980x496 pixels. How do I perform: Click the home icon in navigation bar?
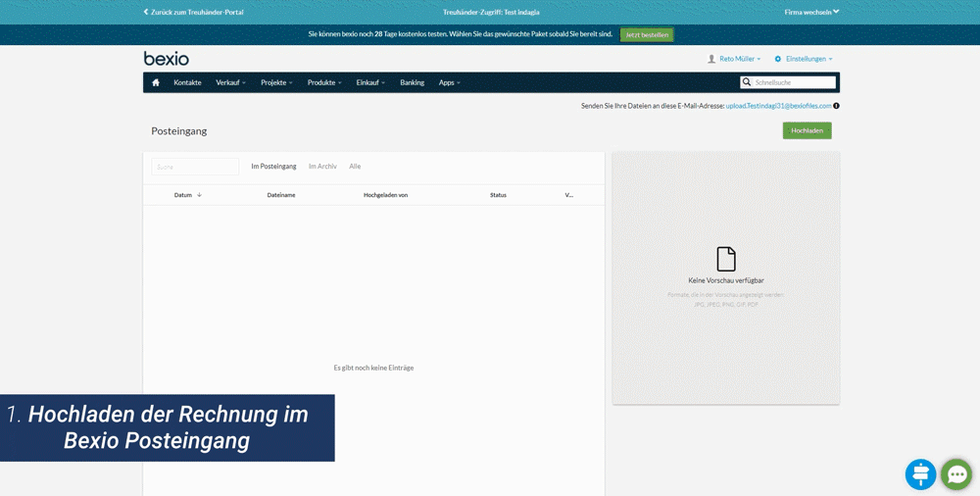point(155,82)
